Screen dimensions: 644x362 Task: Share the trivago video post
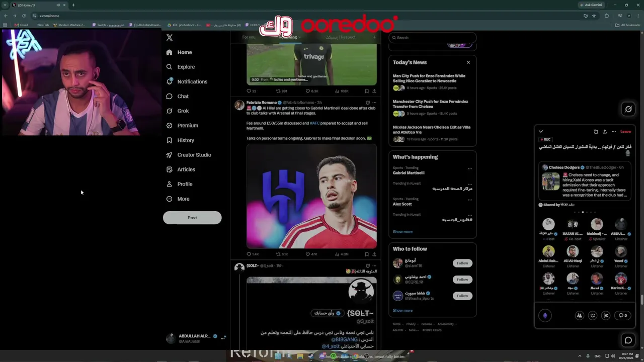pos(374,91)
